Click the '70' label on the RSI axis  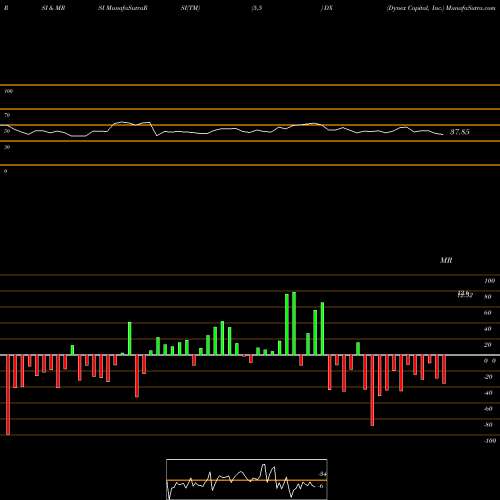tap(7, 115)
